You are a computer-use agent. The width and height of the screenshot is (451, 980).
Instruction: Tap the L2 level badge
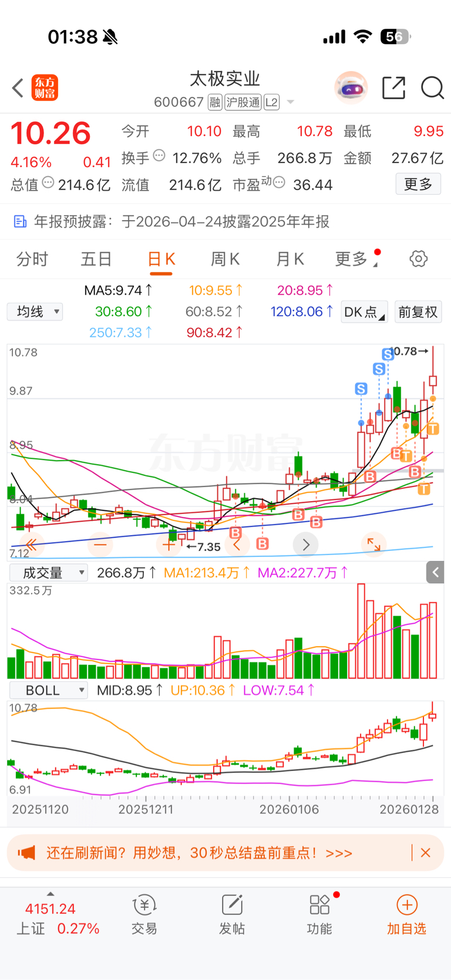coord(271,103)
